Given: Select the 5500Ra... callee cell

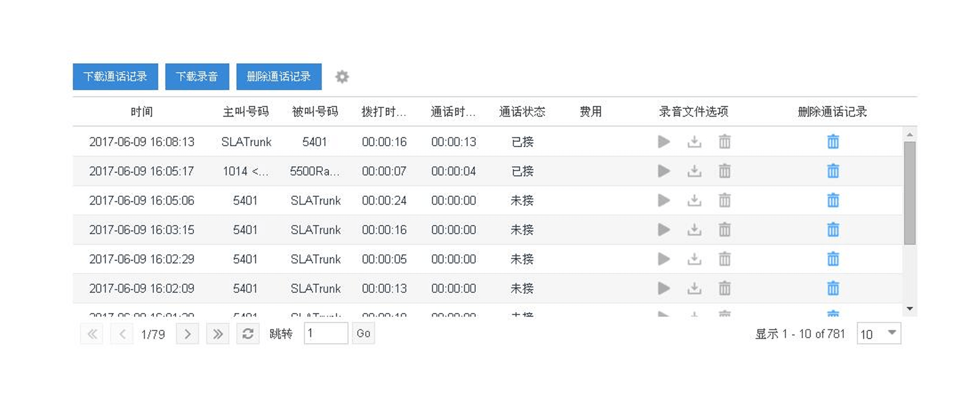Looking at the screenshot, I should [315, 172].
